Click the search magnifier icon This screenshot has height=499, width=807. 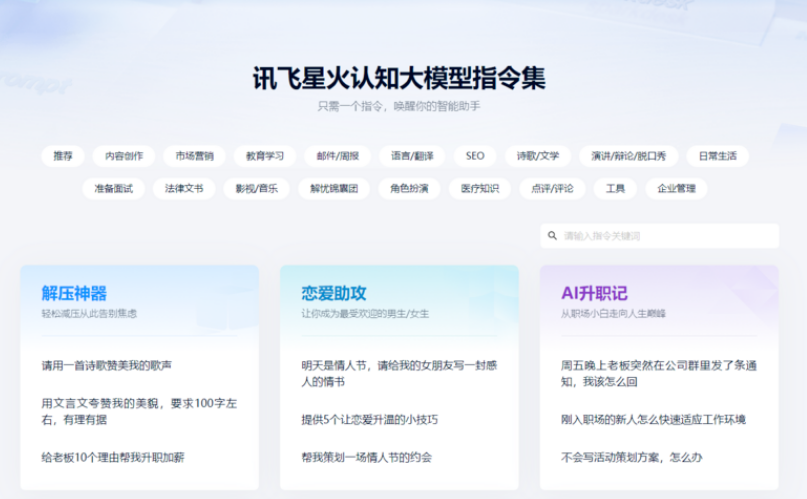coord(553,236)
